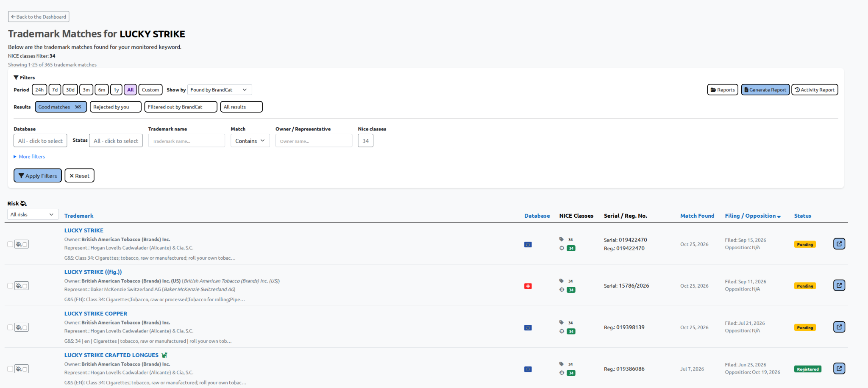868x388 pixels.
Task: Click tag icon in Reg. 019386086 row
Action: point(562,364)
